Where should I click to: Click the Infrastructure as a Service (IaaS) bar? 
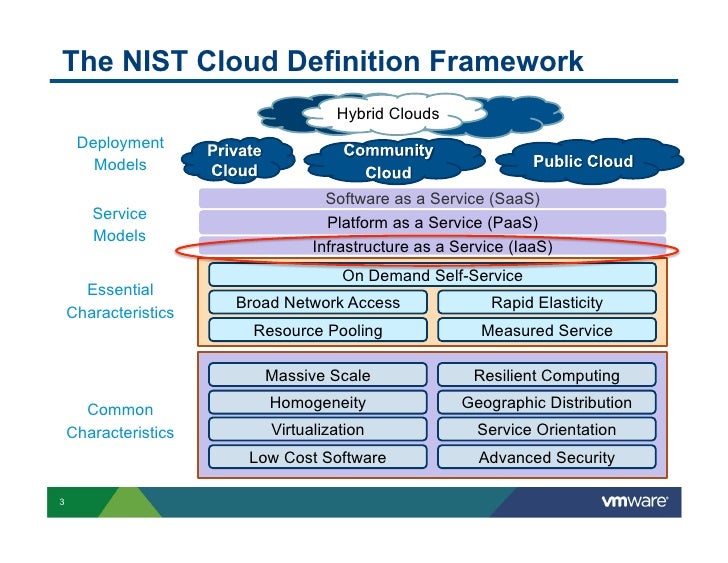pos(433,246)
